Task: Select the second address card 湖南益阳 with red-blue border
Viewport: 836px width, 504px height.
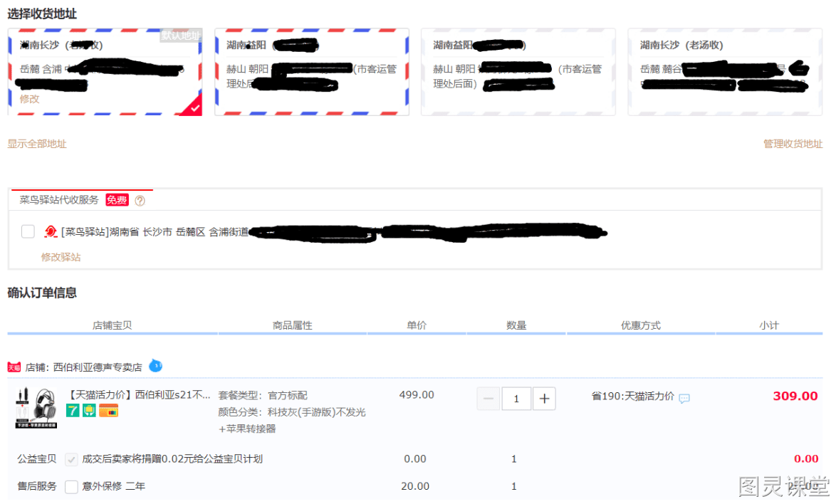Action: 312,72
